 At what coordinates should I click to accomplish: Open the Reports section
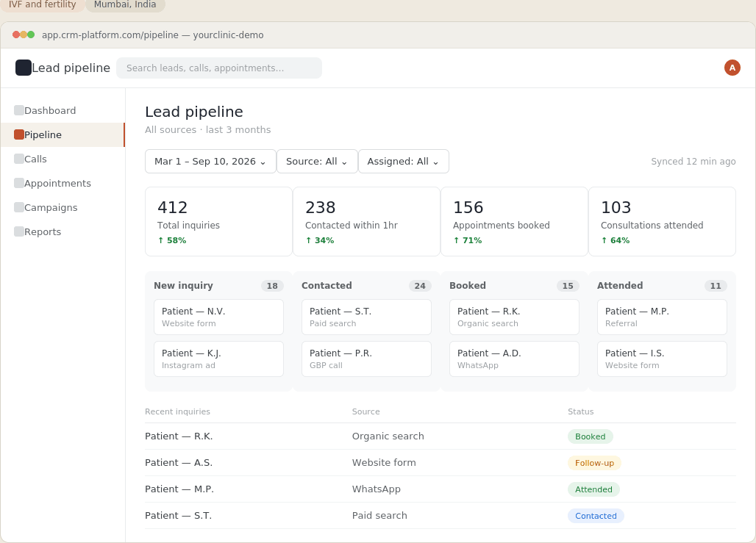pos(63,231)
